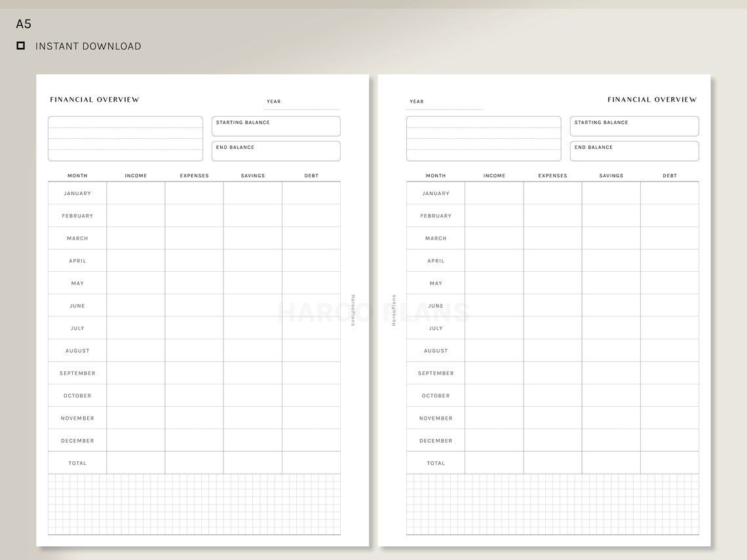Click the grid notes area at page bottom left
This screenshot has height=560, width=747.
(x=194, y=503)
